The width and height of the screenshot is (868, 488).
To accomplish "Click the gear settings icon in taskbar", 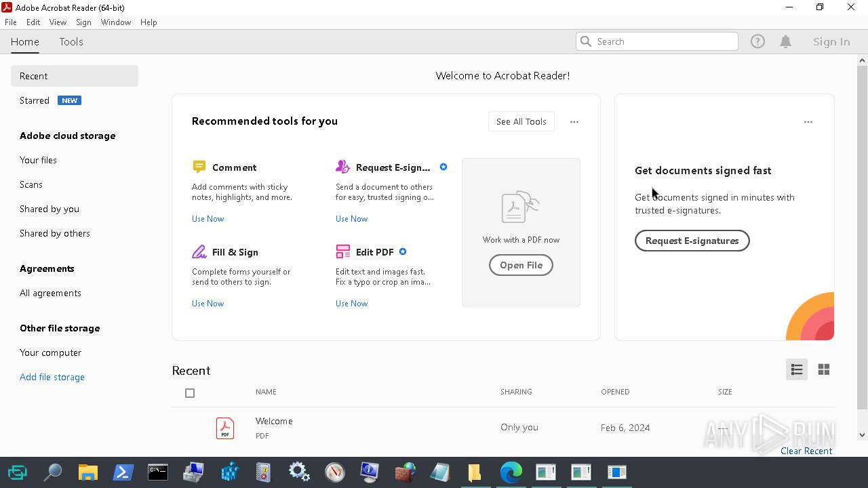I will click(299, 472).
